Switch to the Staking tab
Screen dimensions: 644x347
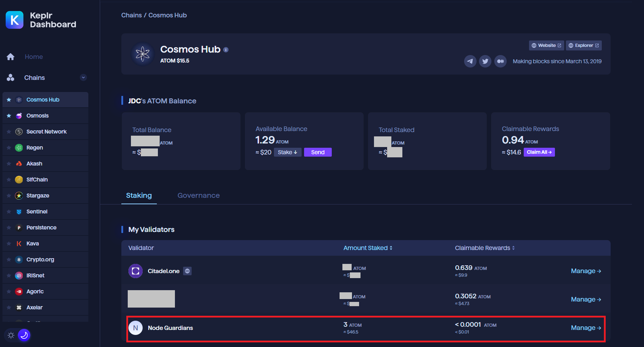pyautogui.click(x=139, y=195)
